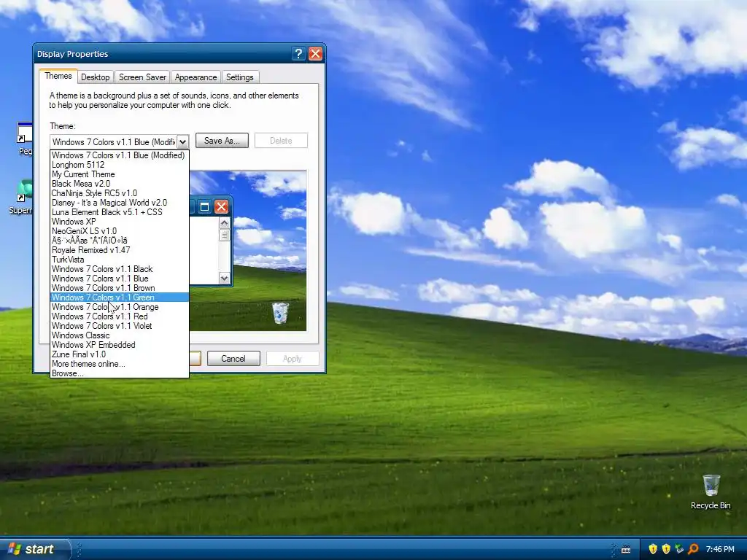
Task: Select Windows 7 Colors v1.1 Red
Action: 120,316
